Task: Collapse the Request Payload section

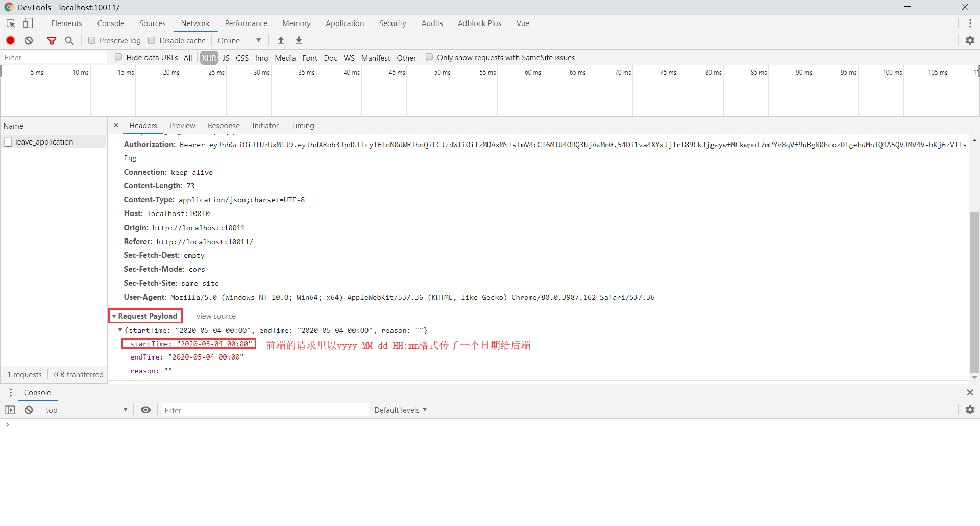Action: click(x=114, y=316)
